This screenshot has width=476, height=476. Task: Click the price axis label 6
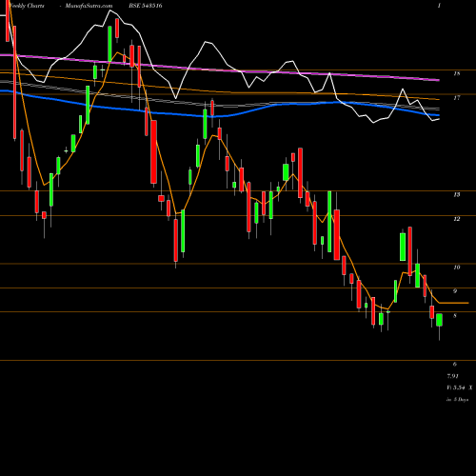point(455,364)
